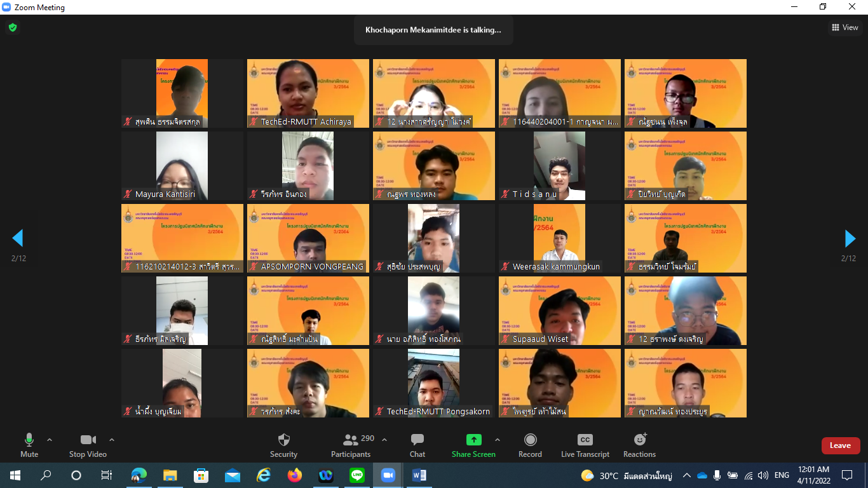Open Microsoft Edge from taskbar
Screen dimensions: 868x488
point(139,475)
